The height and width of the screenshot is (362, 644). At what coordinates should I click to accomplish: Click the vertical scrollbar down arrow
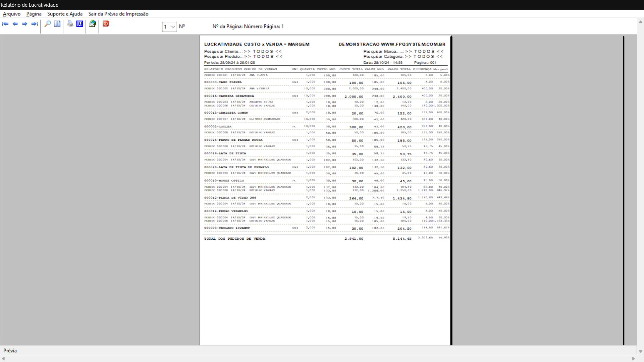(x=640, y=352)
